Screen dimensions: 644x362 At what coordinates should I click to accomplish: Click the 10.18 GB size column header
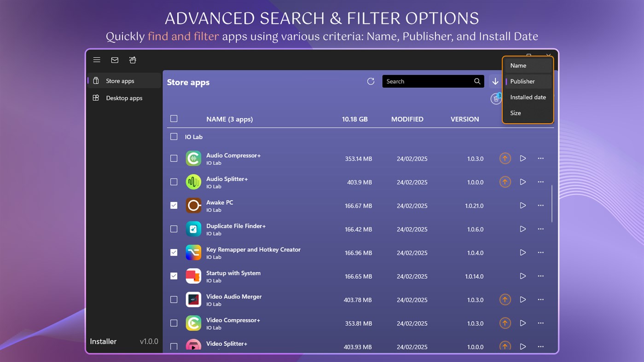[355, 119]
